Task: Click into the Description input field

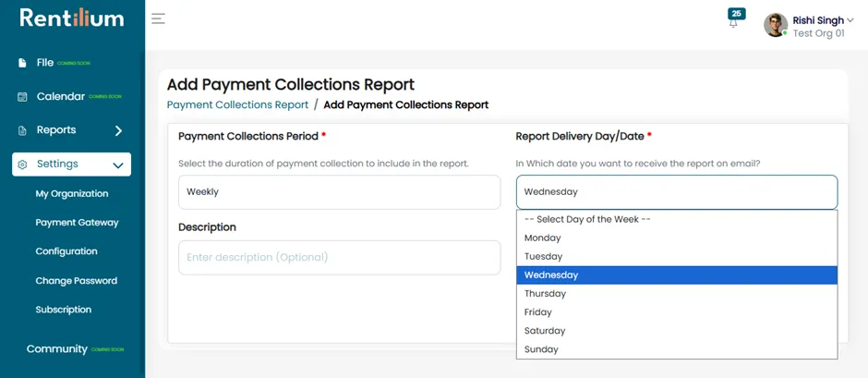Action: (x=339, y=258)
